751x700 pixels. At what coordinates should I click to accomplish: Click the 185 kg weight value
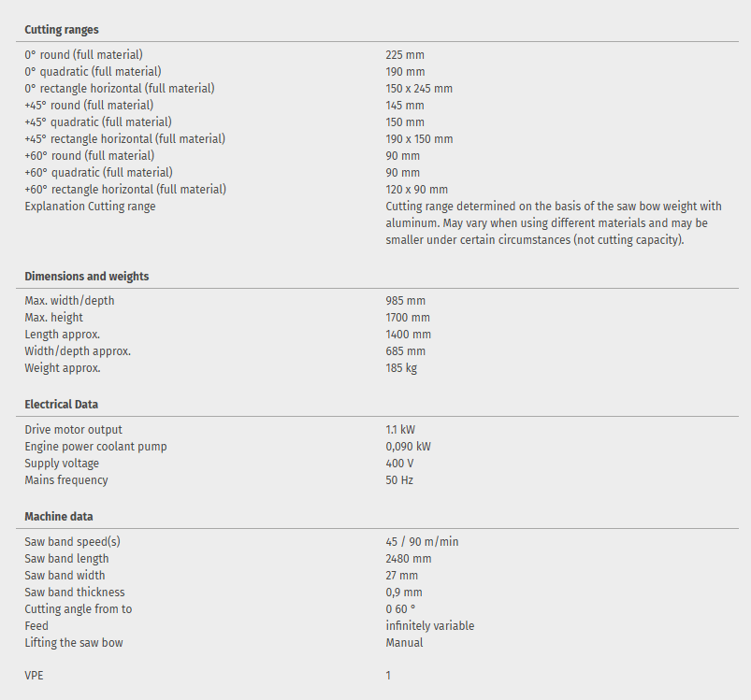pos(401,368)
